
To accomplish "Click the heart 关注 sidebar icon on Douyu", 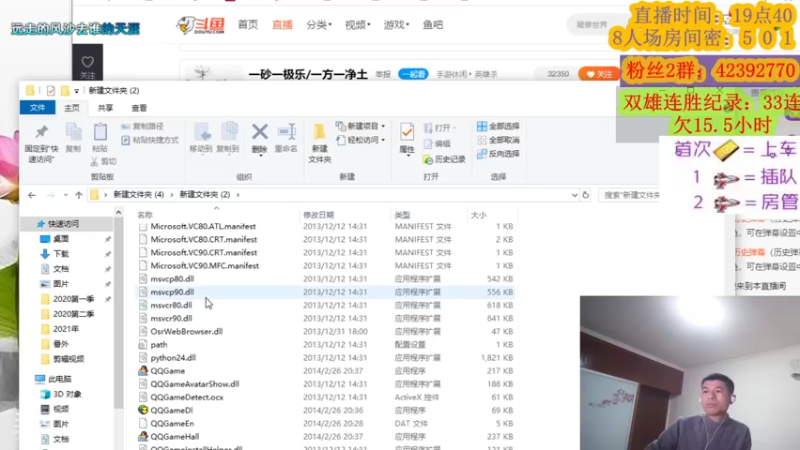I will click(x=87, y=66).
